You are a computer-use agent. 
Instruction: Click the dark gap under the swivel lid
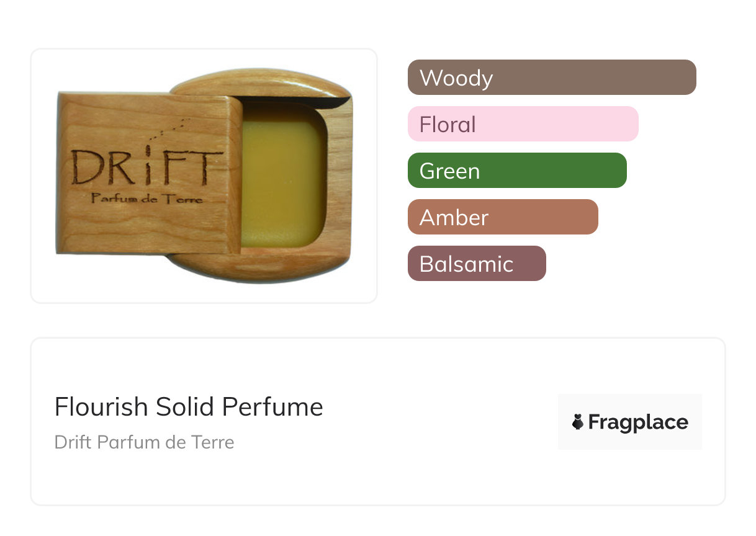point(292,101)
